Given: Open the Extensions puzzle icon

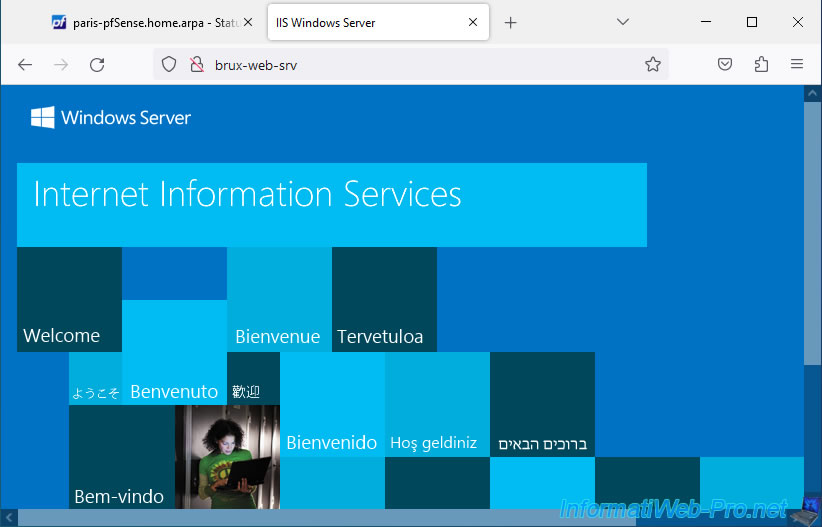Looking at the screenshot, I should coord(761,64).
